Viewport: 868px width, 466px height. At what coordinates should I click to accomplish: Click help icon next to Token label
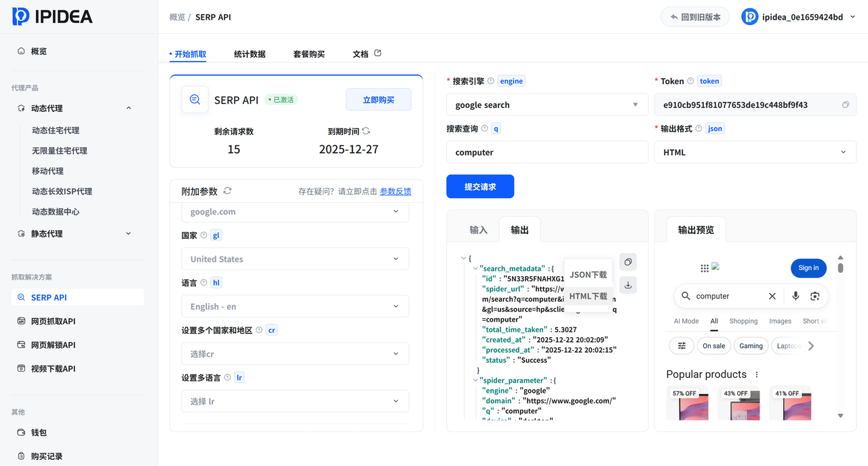pyautogui.click(x=690, y=81)
